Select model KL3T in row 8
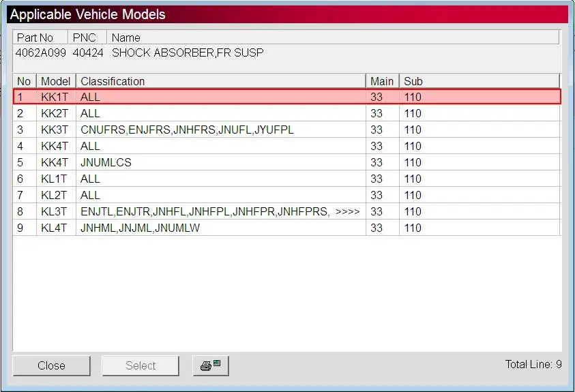Image resolution: width=575 pixels, height=392 pixels. [x=54, y=211]
